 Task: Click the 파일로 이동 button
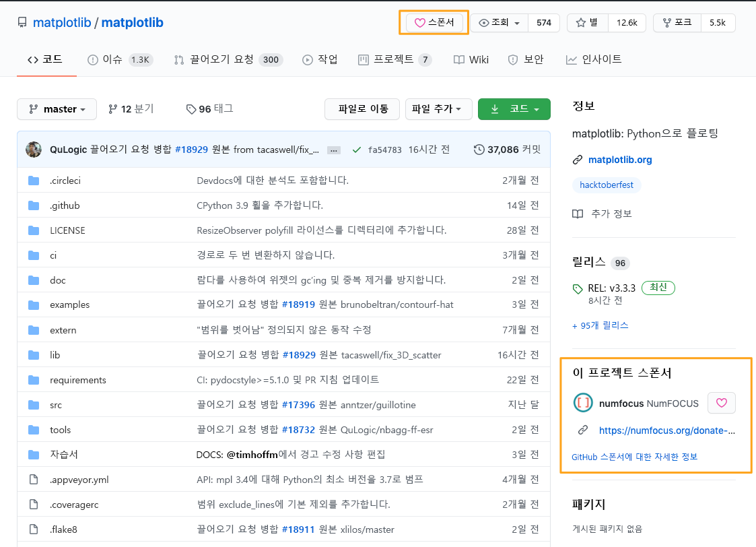(x=362, y=109)
